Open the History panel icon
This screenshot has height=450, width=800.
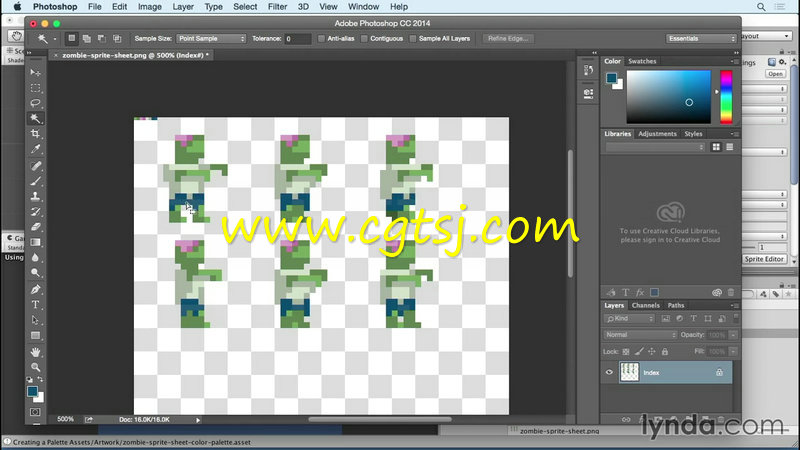[588, 70]
